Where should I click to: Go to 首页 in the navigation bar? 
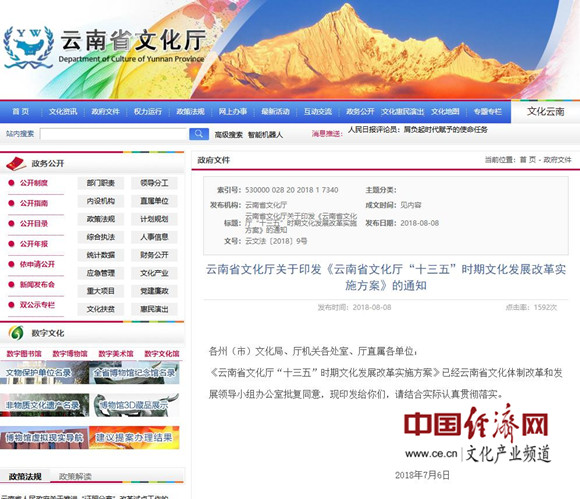click(x=21, y=111)
